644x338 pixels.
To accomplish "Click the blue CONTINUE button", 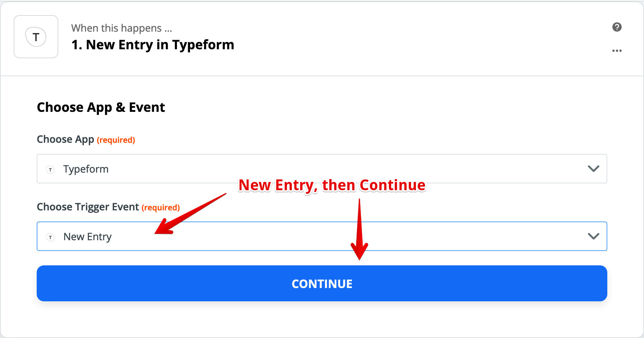I will point(322,283).
